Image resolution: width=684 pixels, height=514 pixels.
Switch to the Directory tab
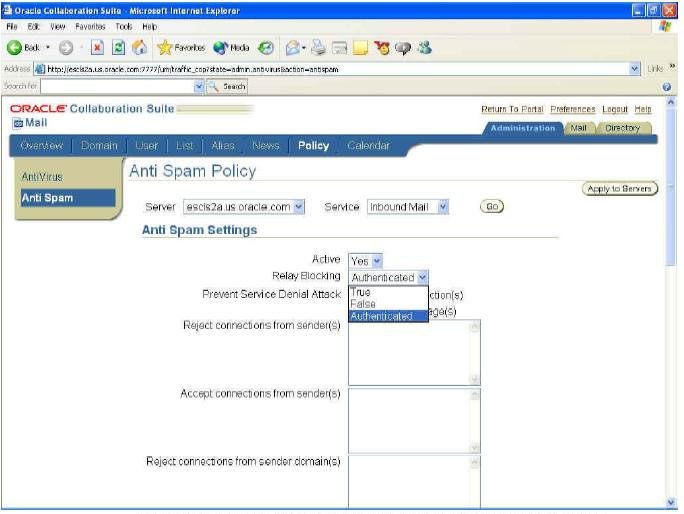(x=622, y=128)
